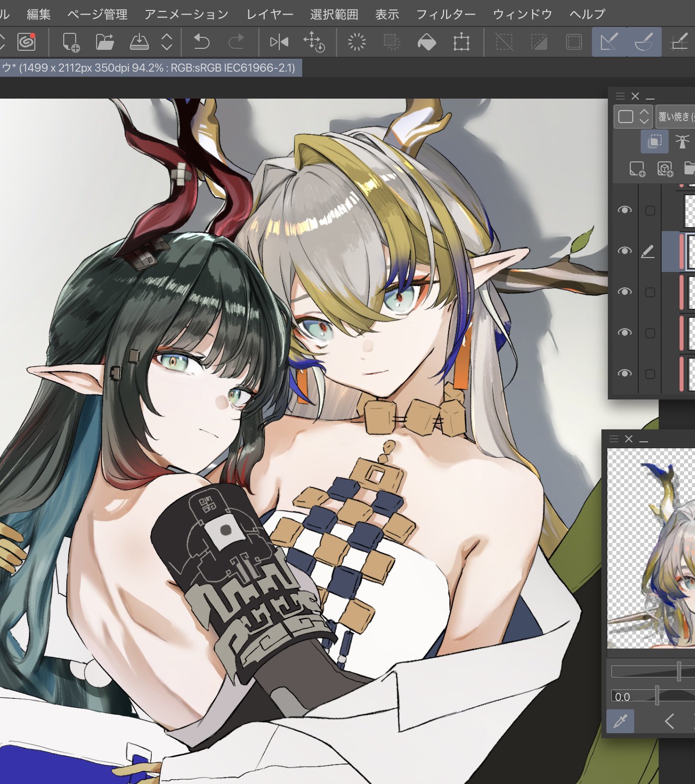Tick the checkbox of the layer above the selected layer
The image size is (695, 784).
click(x=650, y=211)
